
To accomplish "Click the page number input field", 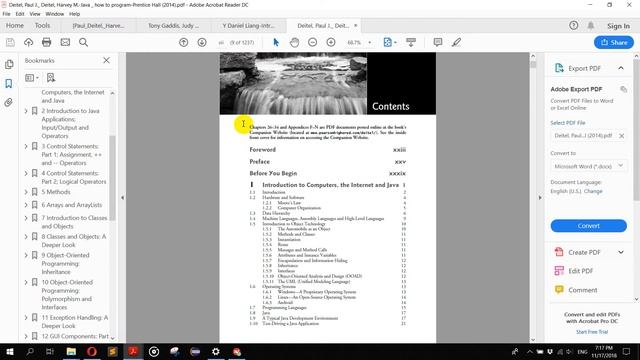I will [222, 42].
